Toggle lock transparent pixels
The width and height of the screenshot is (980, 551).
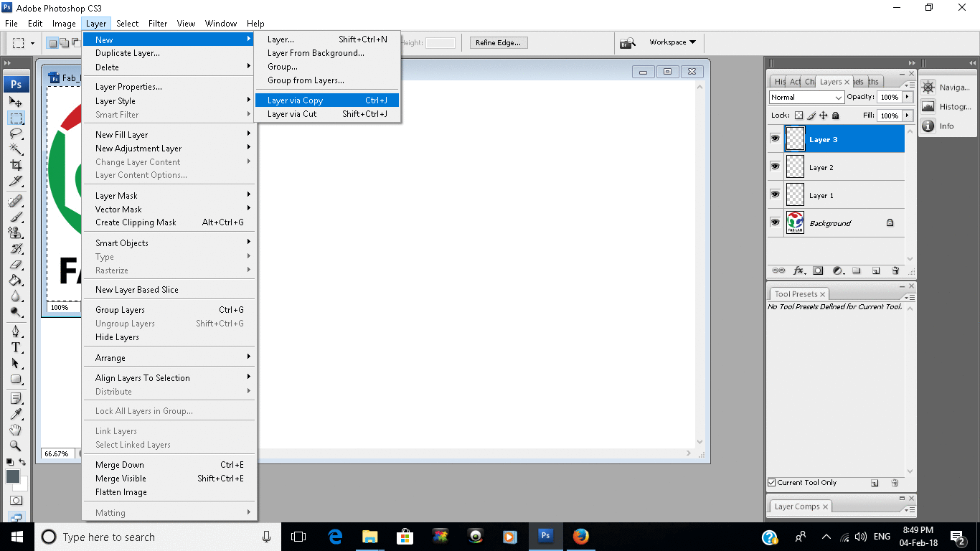(798, 116)
